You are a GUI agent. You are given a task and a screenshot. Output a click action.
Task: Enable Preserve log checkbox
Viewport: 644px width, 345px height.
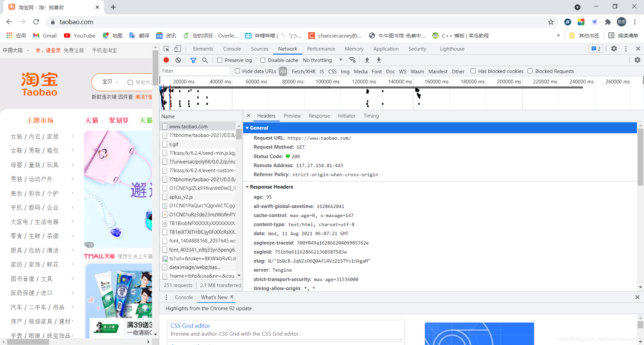[x=220, y=60]
